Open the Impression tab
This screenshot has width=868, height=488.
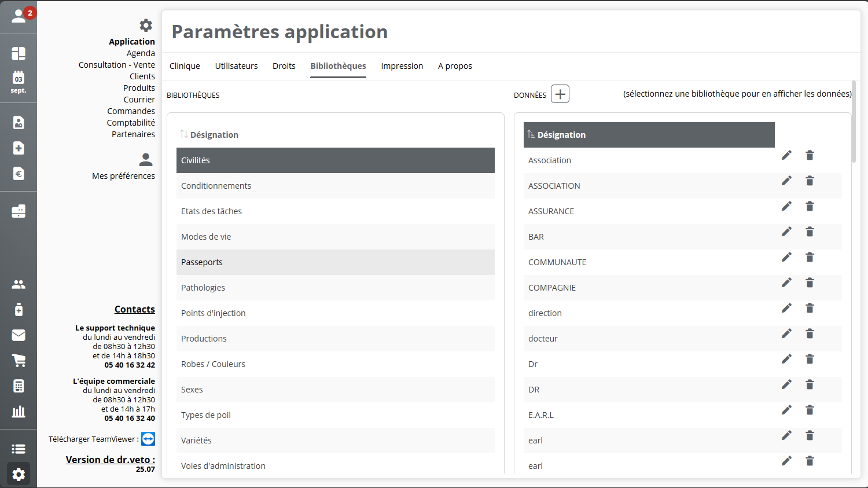(402, 66)
